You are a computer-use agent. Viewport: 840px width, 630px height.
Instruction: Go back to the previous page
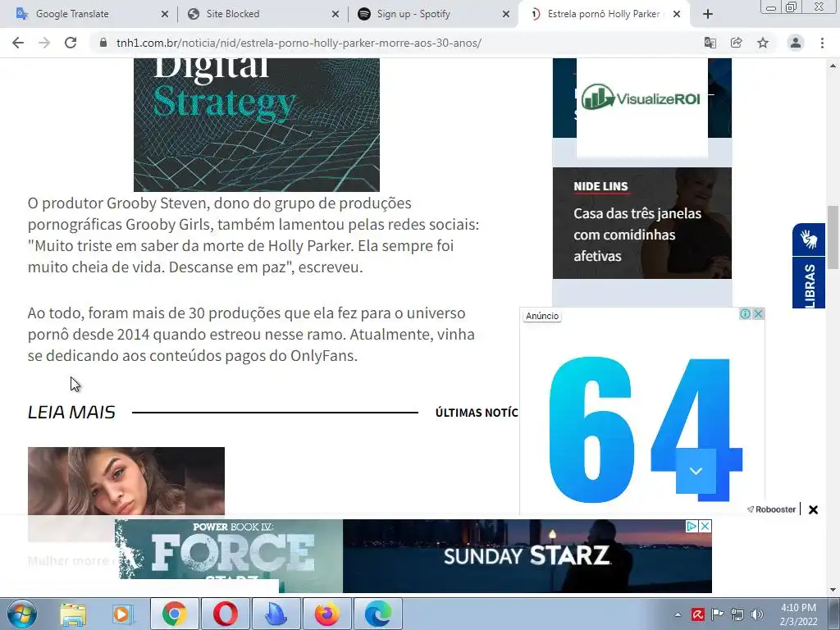(x=18, y=43)
